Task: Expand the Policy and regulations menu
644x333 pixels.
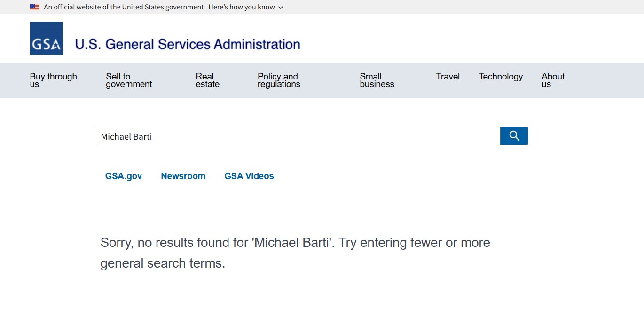Action: click(x=279, y=80)
